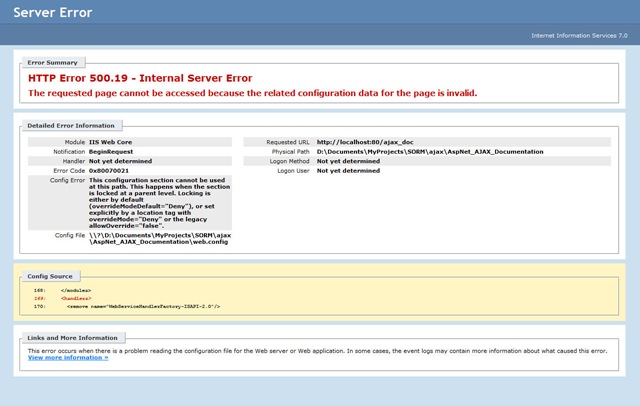Click the 'Config Source' section label
The height and width of the screenshot is (406, 640).
click(x=50, y=276)
